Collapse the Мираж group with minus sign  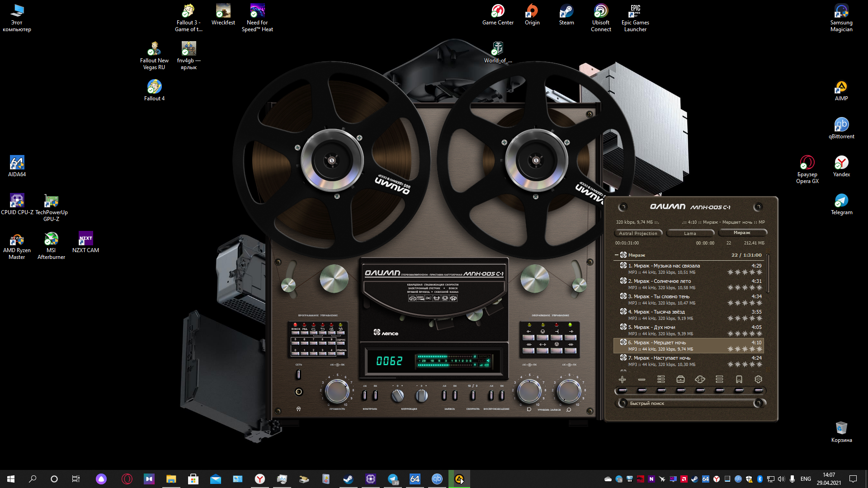coord(616,255)
